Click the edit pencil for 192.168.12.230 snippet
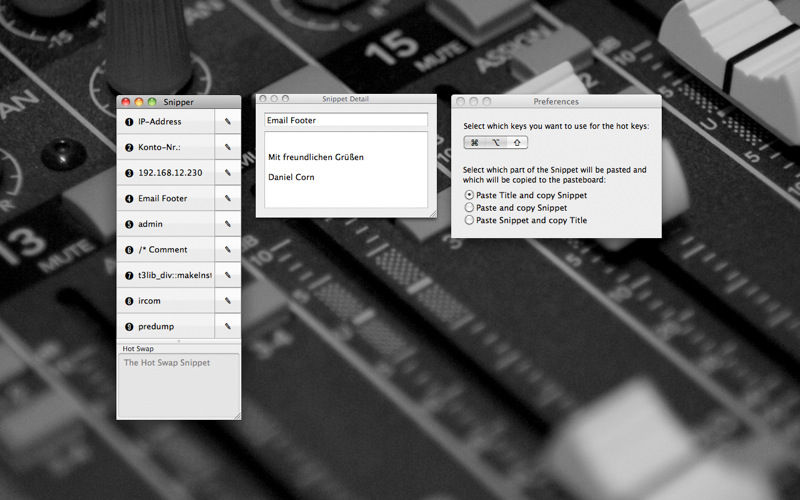The image size is (800, 500). [x=228, y=172]
